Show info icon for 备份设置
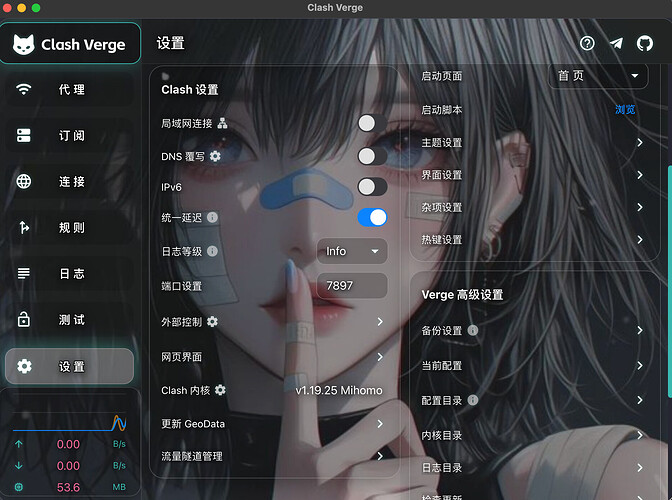672x500 pixels. (x=473, y=330)
